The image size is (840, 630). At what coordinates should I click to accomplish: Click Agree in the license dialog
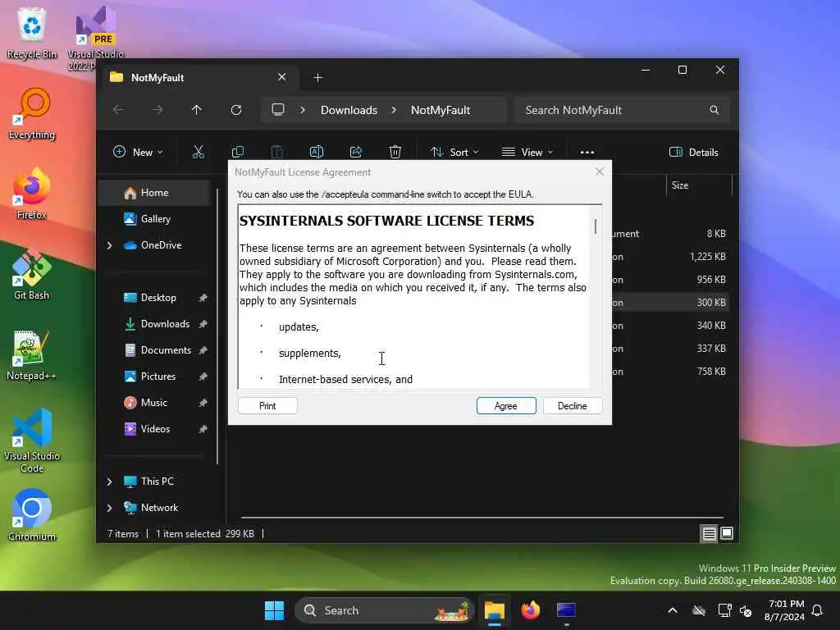click(x=505, y=405)
